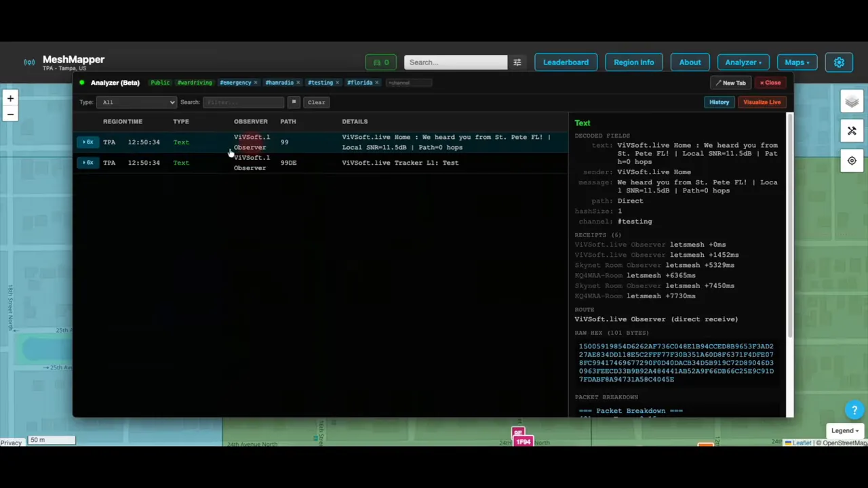Open the Maps dropdown menu

[x=797, y=62]
